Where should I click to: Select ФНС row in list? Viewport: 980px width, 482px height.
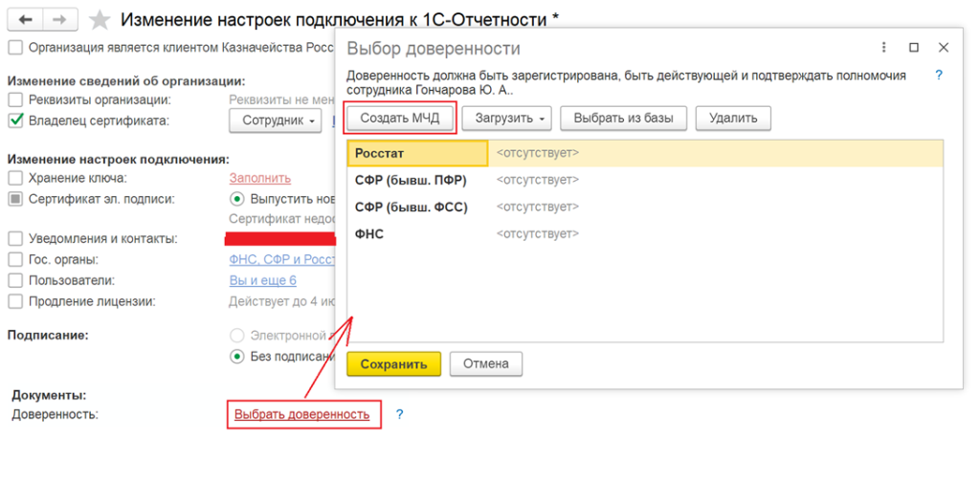(645, 234)
